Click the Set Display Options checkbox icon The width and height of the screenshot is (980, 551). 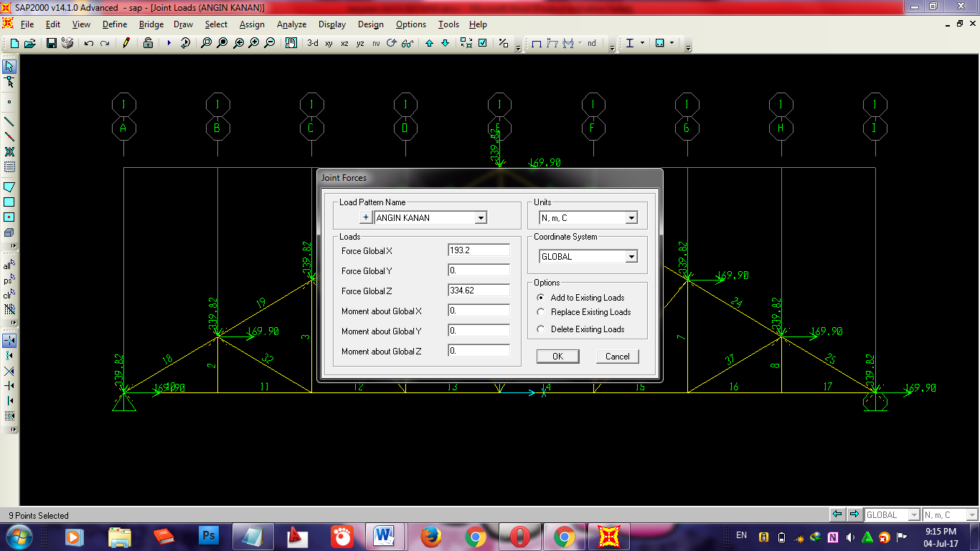pos(483,43)
